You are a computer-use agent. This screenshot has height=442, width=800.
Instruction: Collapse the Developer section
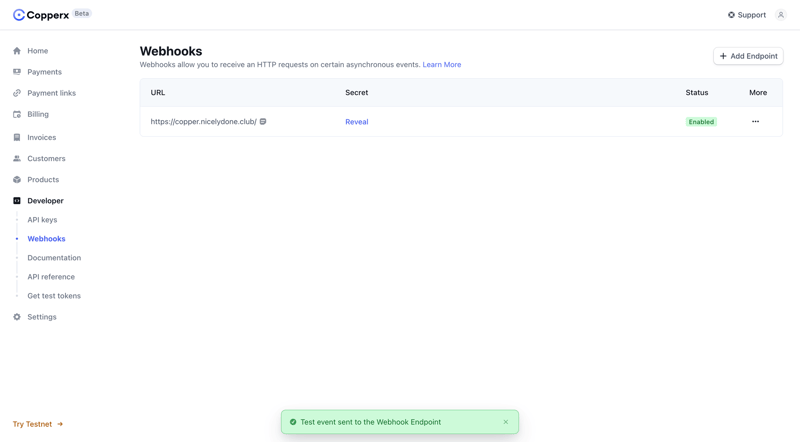tap(45, 201)
